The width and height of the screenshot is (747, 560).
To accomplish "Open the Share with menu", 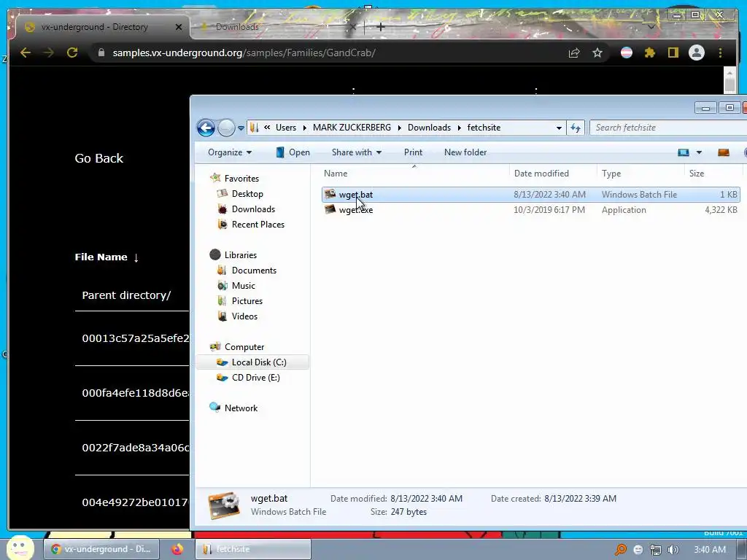I will click(356, 152).
